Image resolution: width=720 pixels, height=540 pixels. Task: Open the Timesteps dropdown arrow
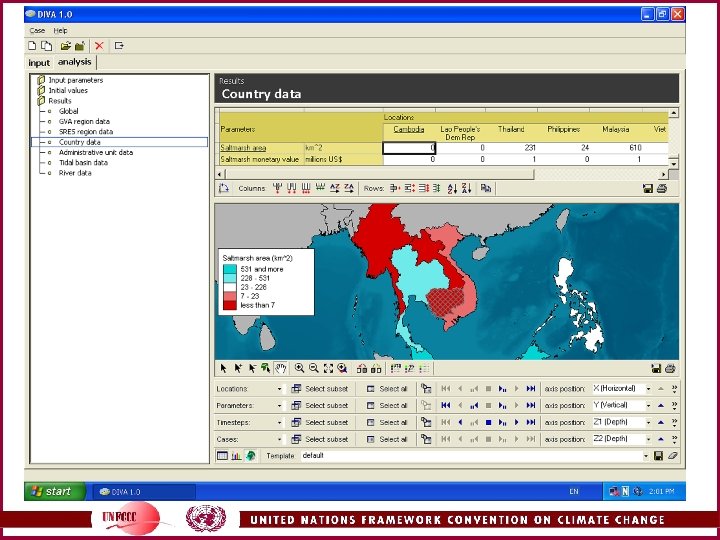click(x=279, y=422)
